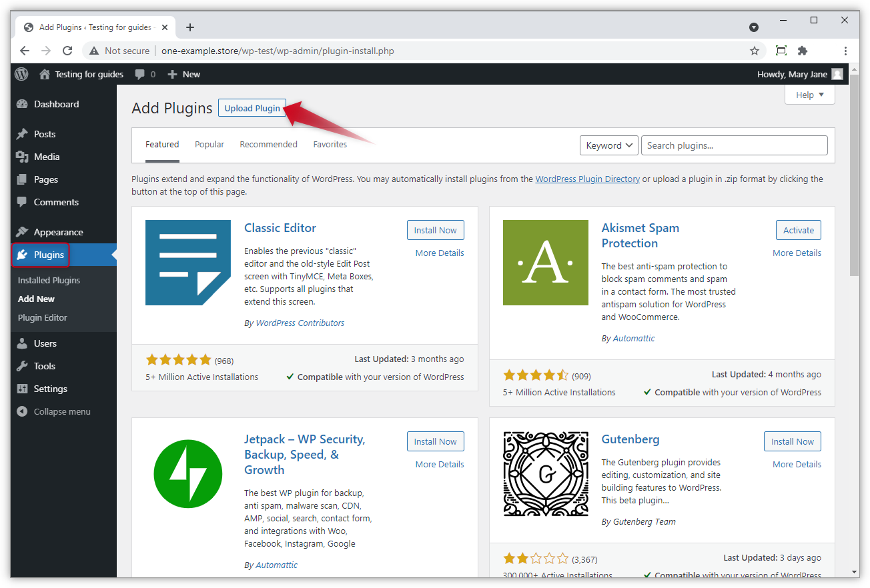Click the WordPress logo in admin bar
Viewport: 870px width, 588px height.
pos(21,74)
